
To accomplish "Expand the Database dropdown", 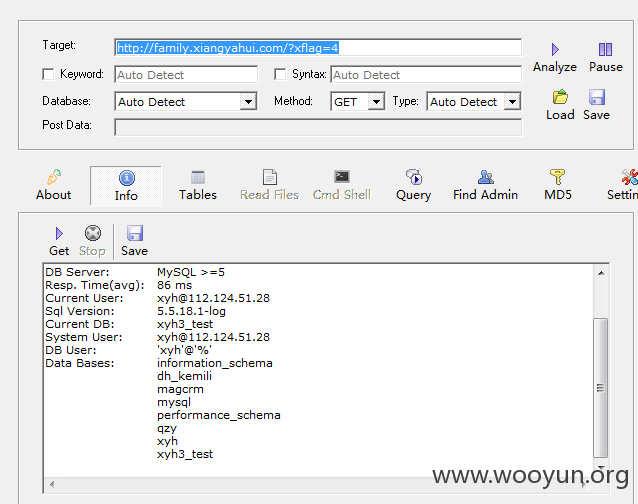I will tap(248, 102).
